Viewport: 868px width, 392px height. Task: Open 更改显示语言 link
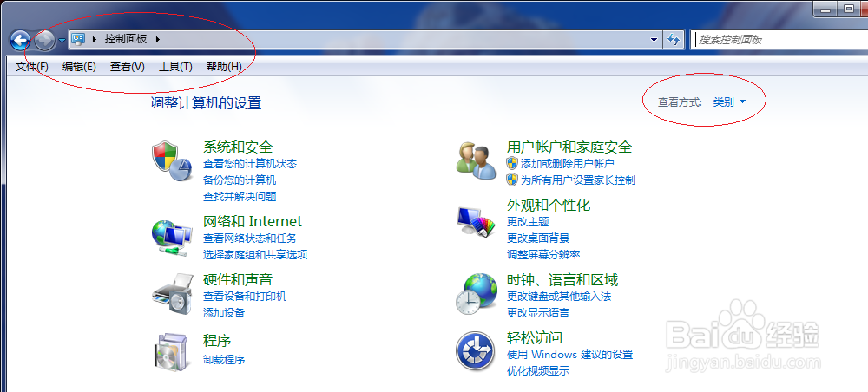[x=538, y=313]
